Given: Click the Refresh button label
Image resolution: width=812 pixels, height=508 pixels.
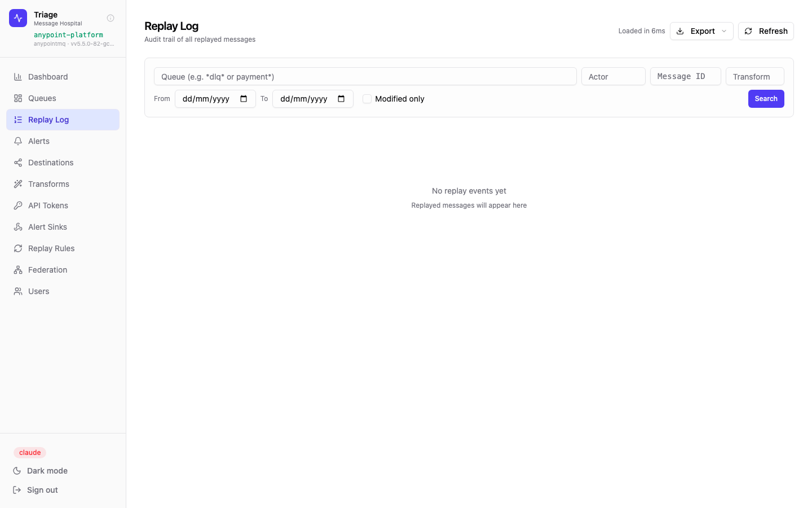Looking at the screenshot, I should (773, 31).
